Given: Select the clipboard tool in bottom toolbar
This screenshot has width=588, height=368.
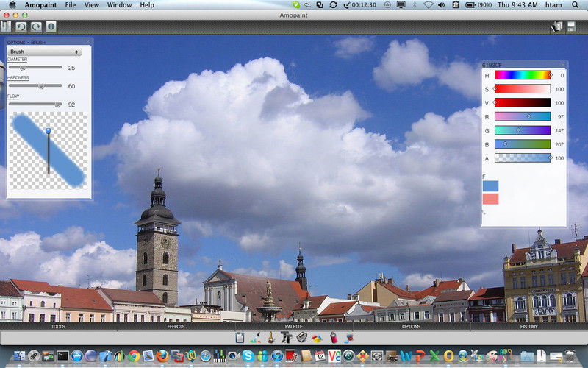Looking at the screenshot, I should 240,338.
